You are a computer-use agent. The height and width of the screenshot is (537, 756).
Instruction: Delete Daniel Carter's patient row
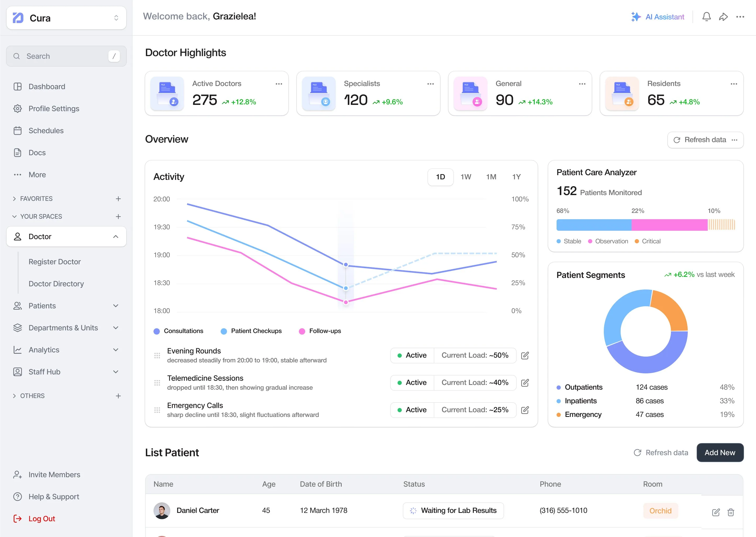point(731,512)
